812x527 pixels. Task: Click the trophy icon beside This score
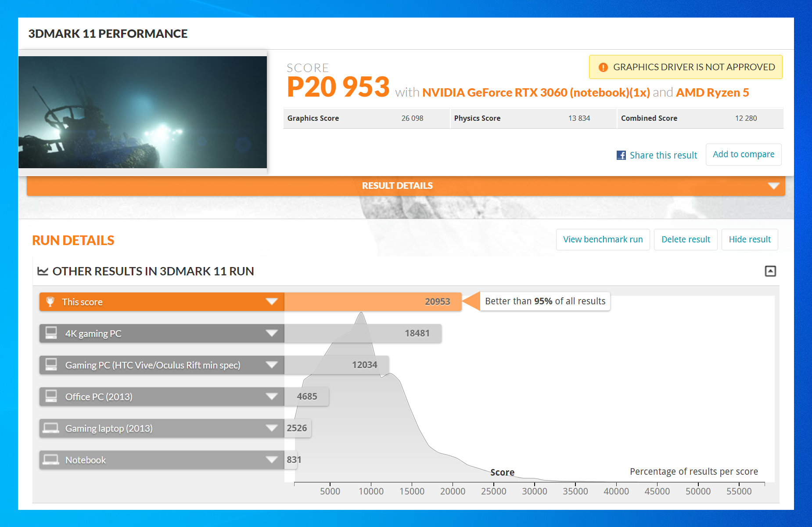(50, 302)
